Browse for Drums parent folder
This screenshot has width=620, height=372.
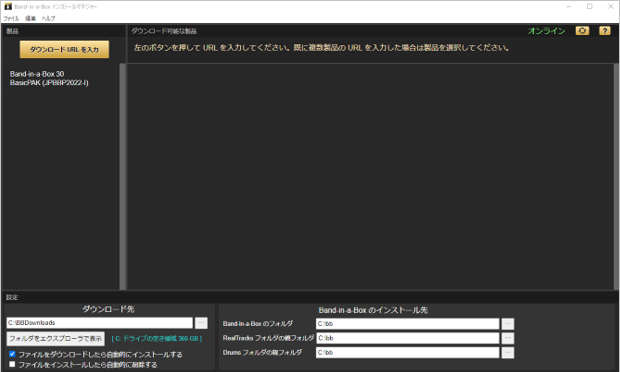click(508, 352)
